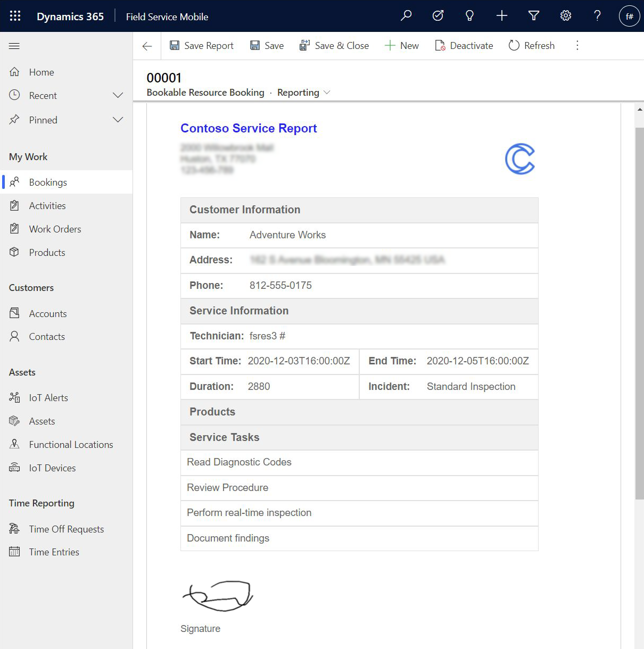This screenshot has height=649, width=644.
Task: Collapse the site map hamburger menu
Action: point(14,46)
